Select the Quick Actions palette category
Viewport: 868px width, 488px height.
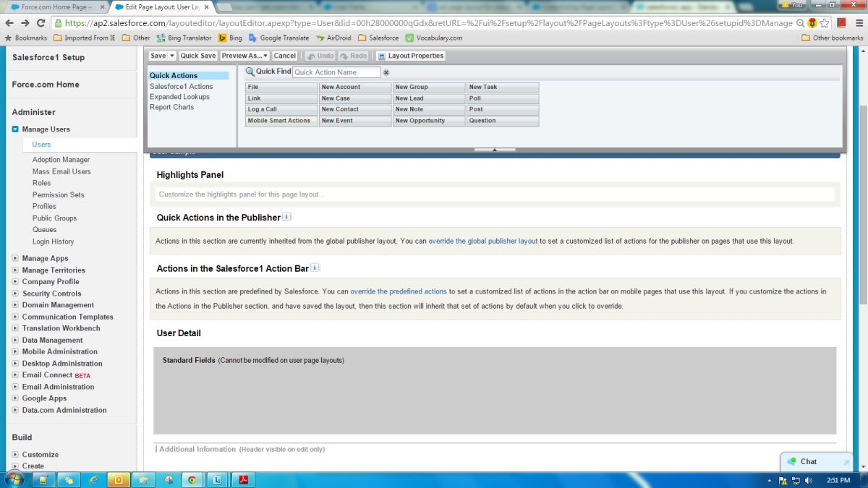point(189,75)
